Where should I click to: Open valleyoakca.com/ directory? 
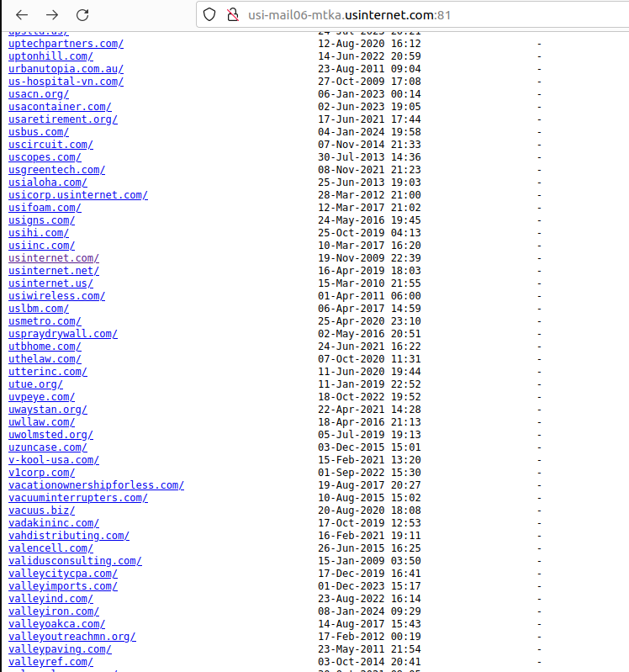pos(57,624)
